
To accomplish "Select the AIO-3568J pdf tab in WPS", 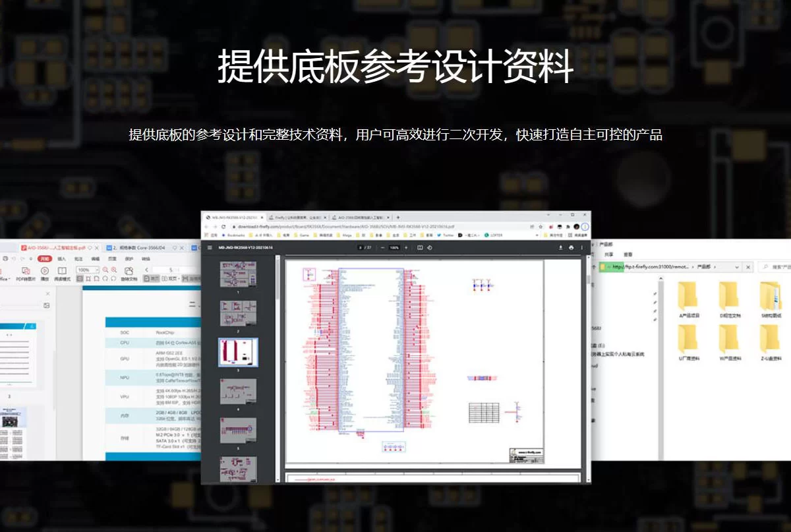I will pos(61,248).
